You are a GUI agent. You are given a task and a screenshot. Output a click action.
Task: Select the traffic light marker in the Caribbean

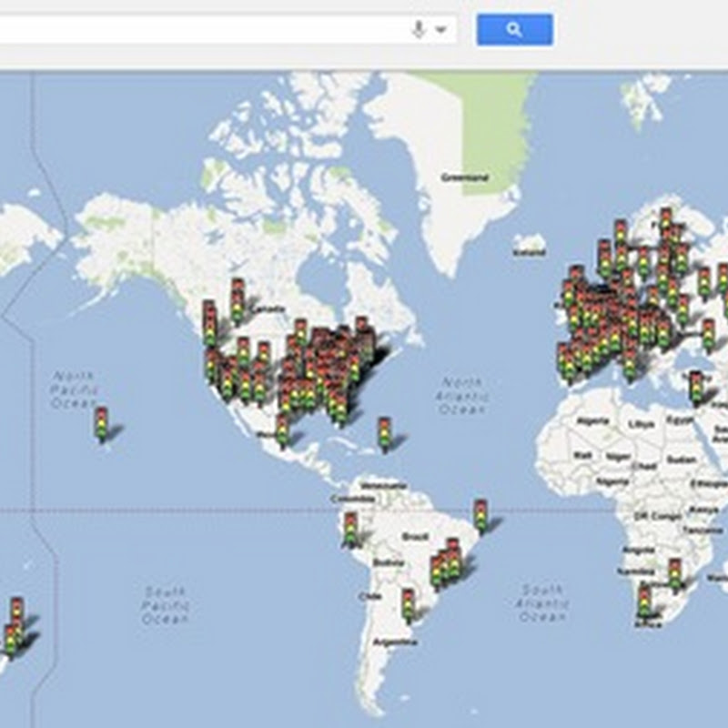(x=384, y=434)
